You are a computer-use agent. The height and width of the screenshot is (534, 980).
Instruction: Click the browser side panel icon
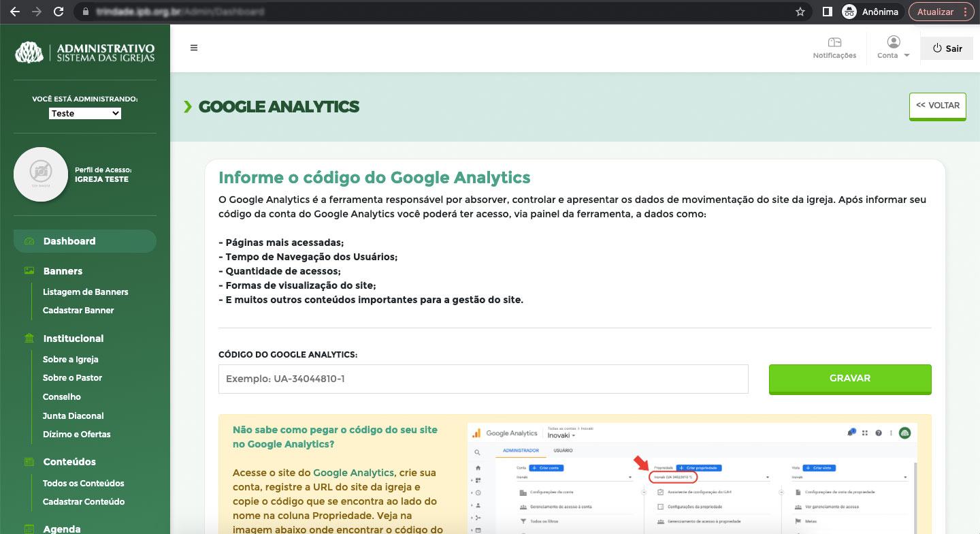[828, 12]
